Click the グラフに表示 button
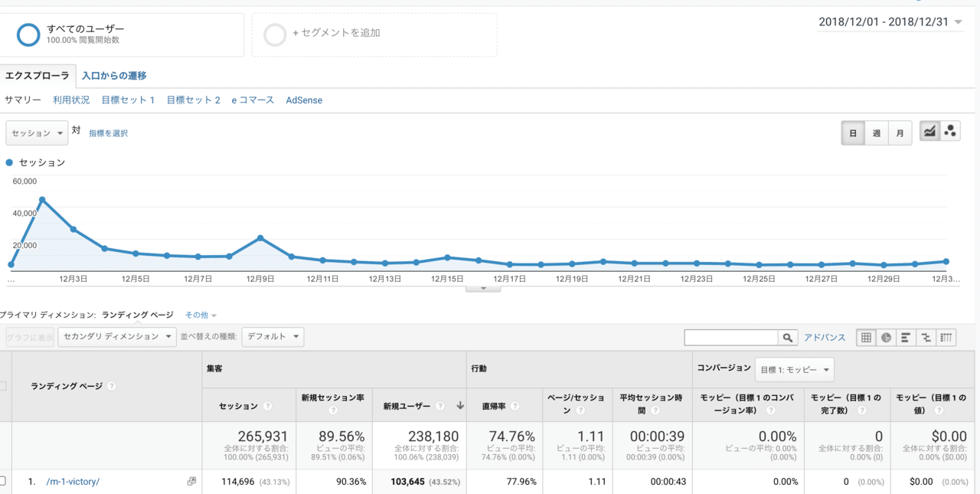 click(30, 337)
